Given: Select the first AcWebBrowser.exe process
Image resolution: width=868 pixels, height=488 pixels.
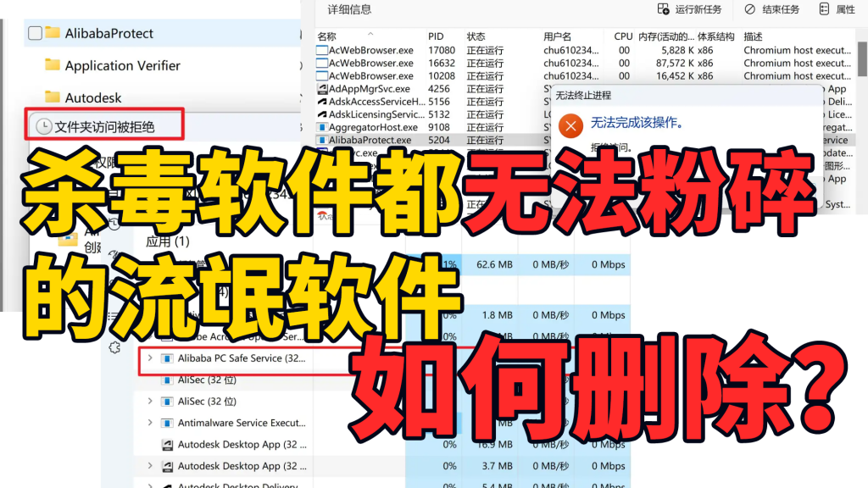Looking at the screenshot, I should pyautogui.click(x=370, y=50).
